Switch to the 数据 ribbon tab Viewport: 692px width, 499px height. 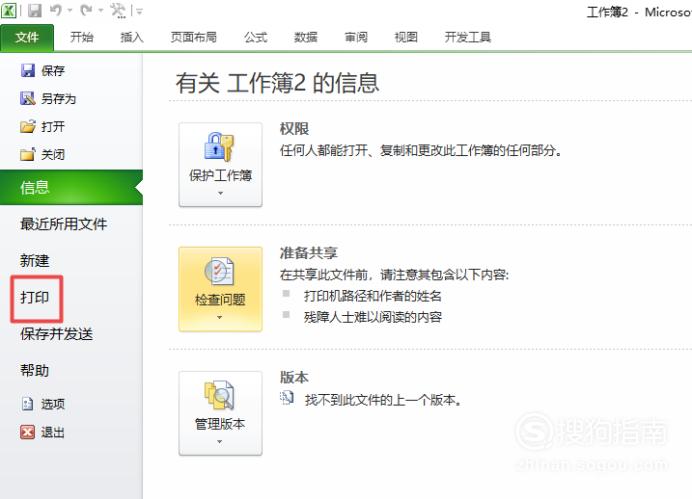coord(306,37)
